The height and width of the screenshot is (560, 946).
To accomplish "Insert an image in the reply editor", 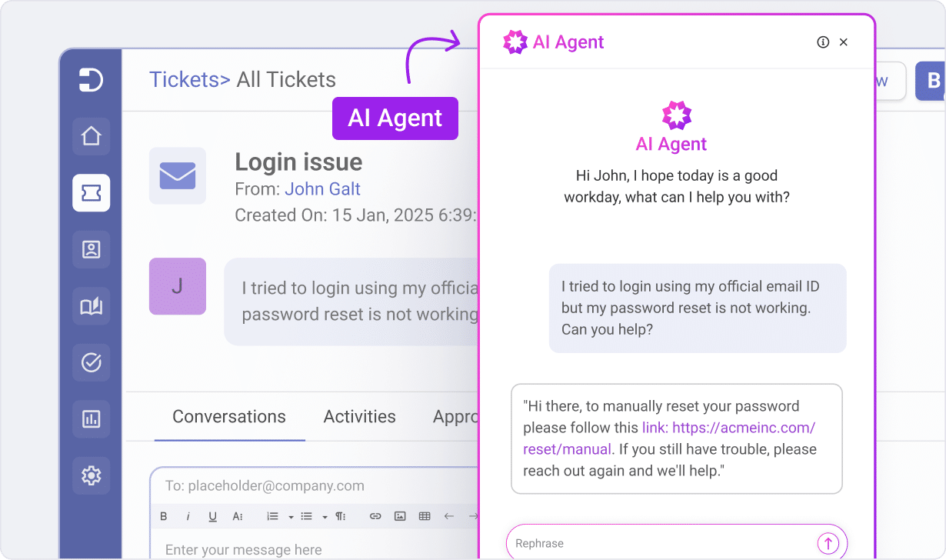I will point(400,516).
